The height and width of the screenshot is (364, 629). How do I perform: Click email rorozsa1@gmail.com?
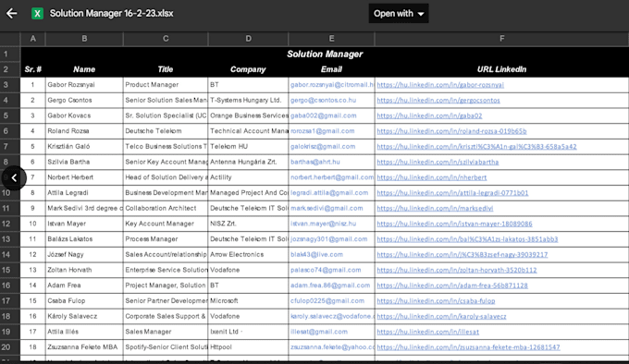(323, 131)
